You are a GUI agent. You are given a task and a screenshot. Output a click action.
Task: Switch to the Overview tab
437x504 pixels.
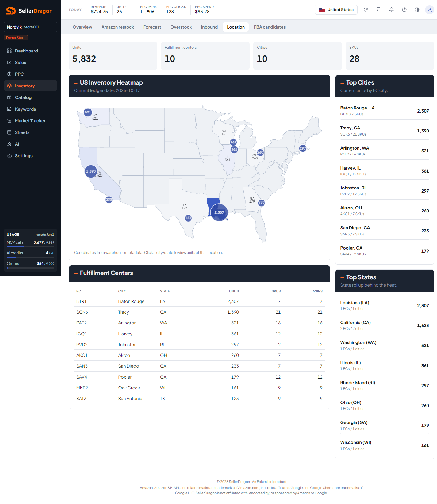[x=82, y=27]
